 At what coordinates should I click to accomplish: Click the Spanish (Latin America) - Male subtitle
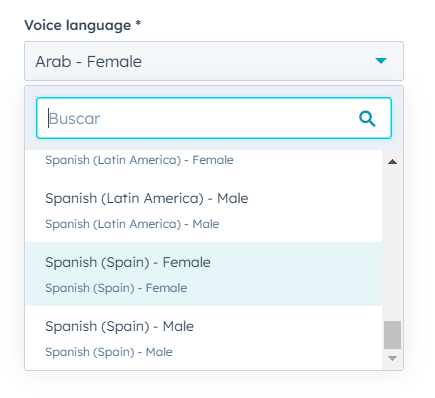[x=132, y=224]
